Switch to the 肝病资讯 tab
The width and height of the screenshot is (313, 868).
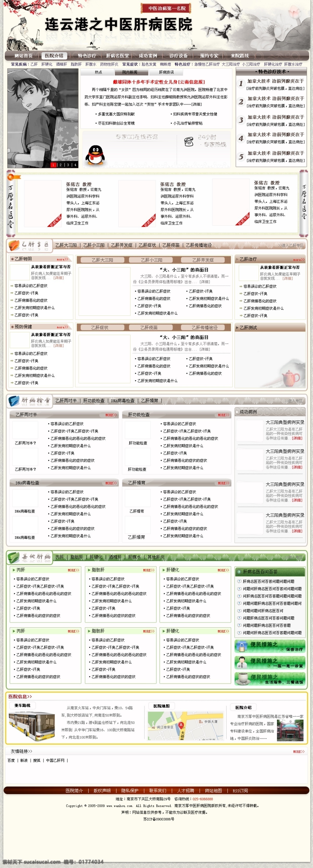(x=166, y=72)
